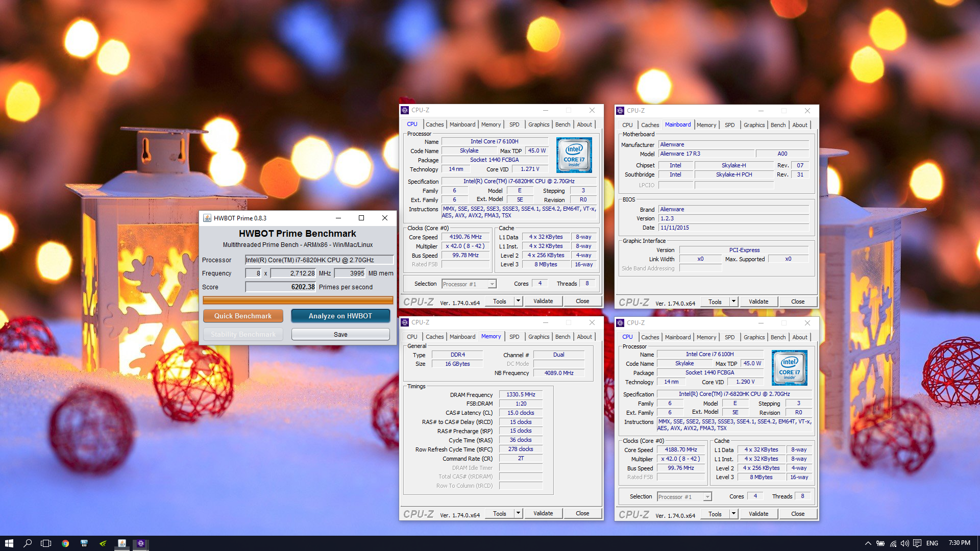Open the 7:30 PM clock flyout
Image resolution: width=980 pixels, height=551 pixels.
point(959,543)
